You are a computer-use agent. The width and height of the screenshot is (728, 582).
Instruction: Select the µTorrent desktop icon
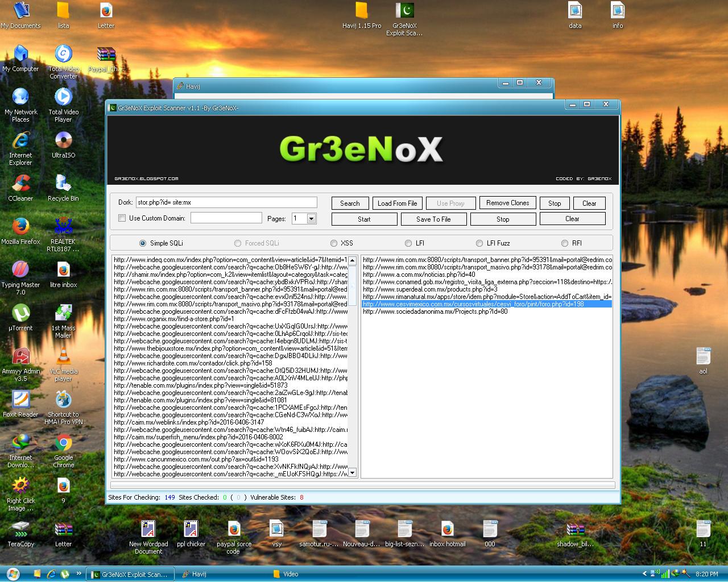pos(21,318)
